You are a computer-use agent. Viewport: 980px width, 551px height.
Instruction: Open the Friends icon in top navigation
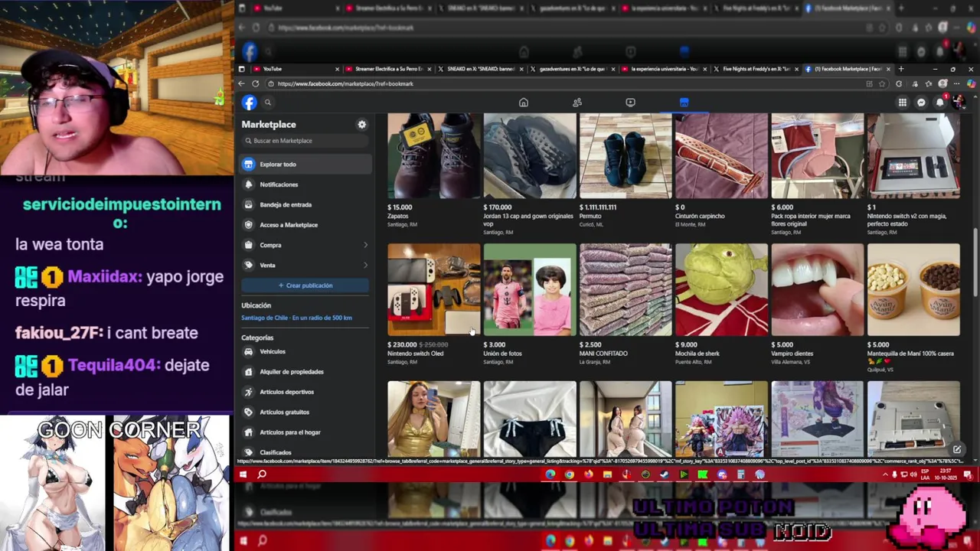tap(577, 103)
